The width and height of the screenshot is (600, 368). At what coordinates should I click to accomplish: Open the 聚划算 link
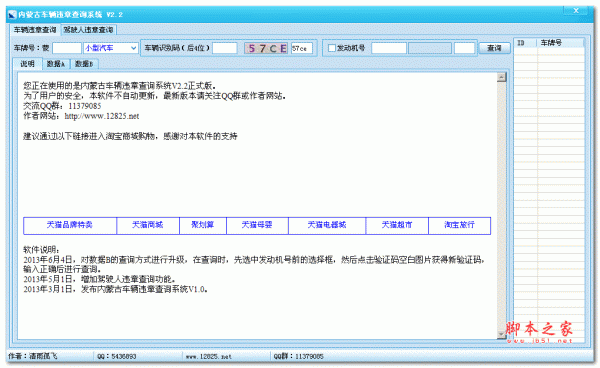coord(203,225)
